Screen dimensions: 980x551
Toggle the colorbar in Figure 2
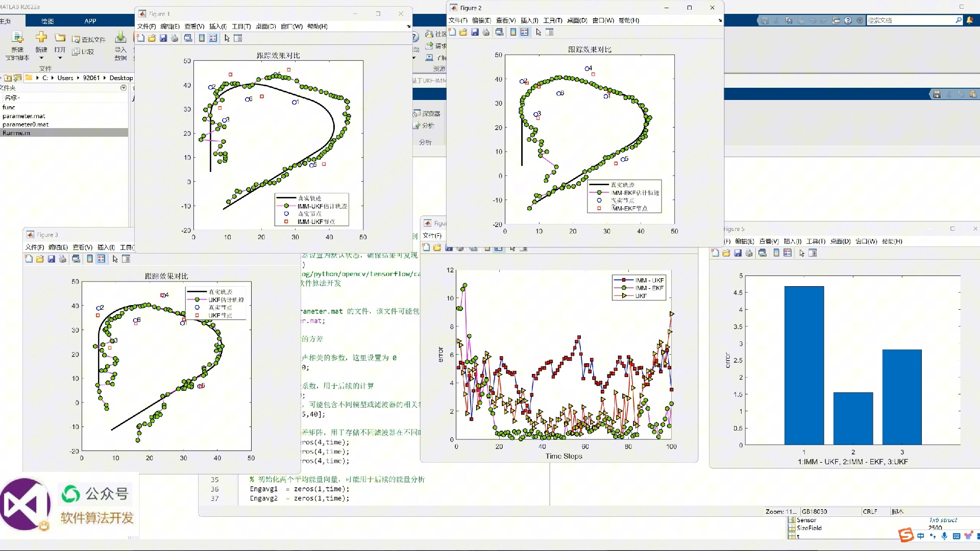coord(513,32)
